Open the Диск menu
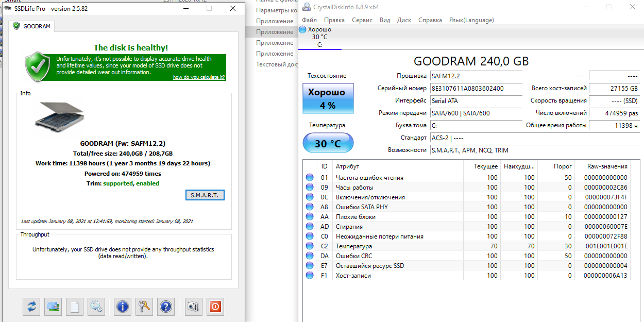Image resolution: width=644 pixels, height=322 pixels. (404, 20)
